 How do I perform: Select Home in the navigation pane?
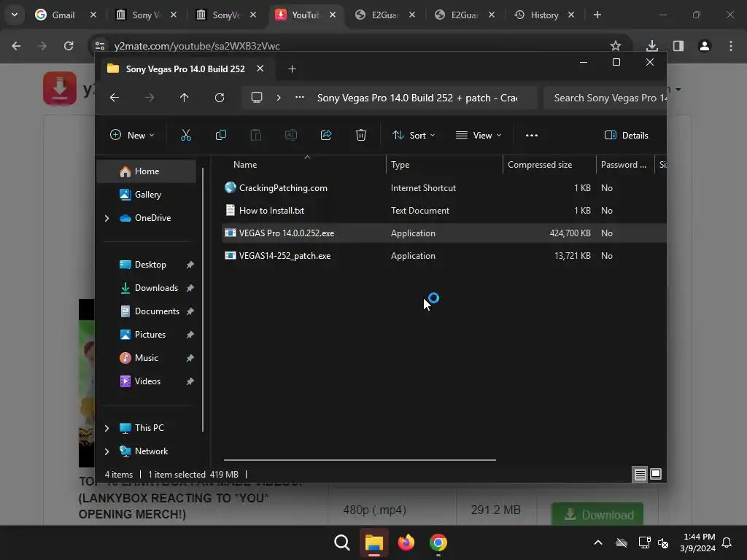coord(146,171)
